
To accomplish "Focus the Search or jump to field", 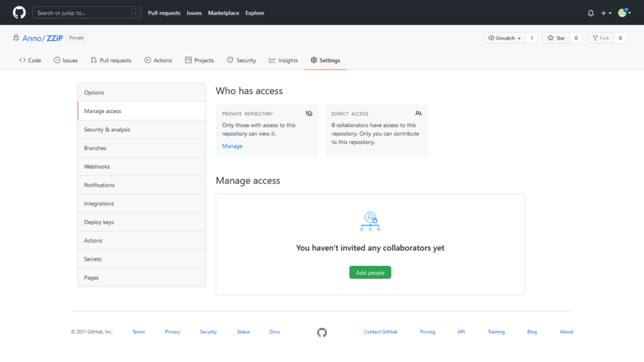I will pyautogui.click(x=86, y=13).
